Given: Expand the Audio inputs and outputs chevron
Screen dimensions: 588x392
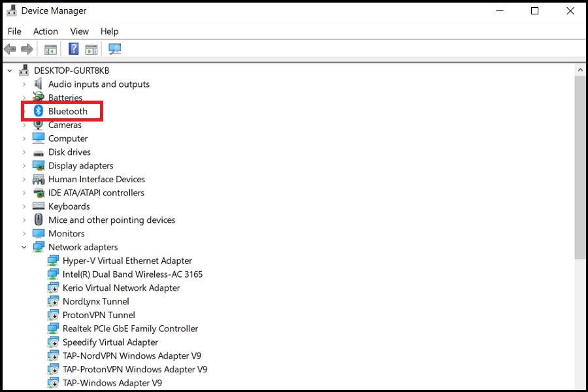Looking at the screenshot, I should (x=24, y=84).
